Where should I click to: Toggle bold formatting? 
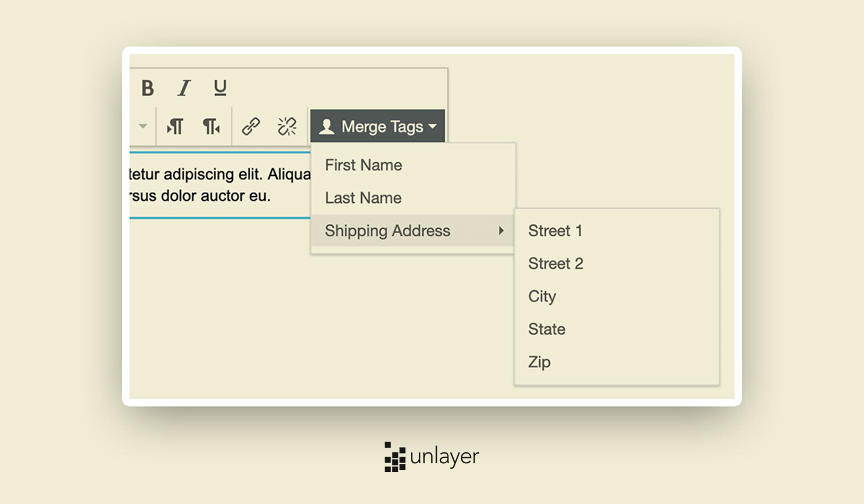coord(147,88)
